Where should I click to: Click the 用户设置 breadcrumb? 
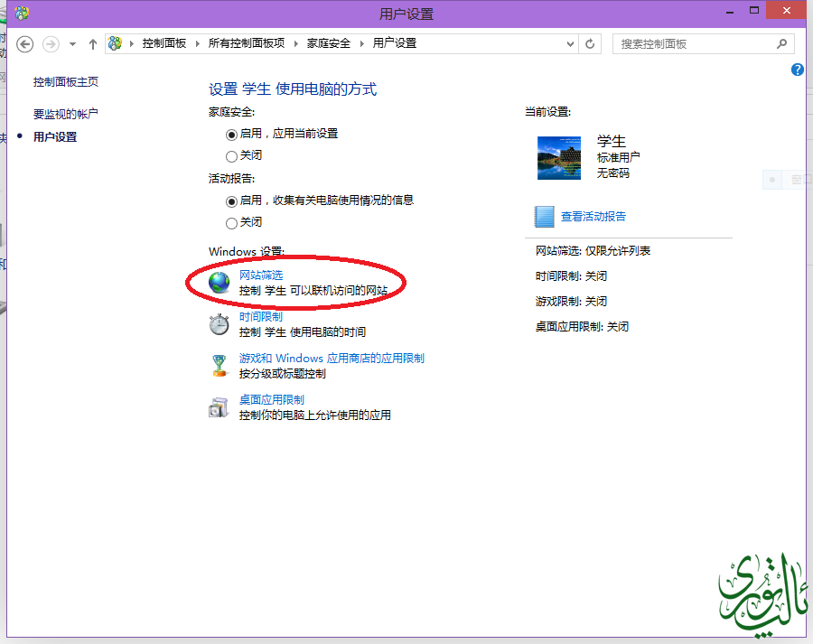(395, 43)
